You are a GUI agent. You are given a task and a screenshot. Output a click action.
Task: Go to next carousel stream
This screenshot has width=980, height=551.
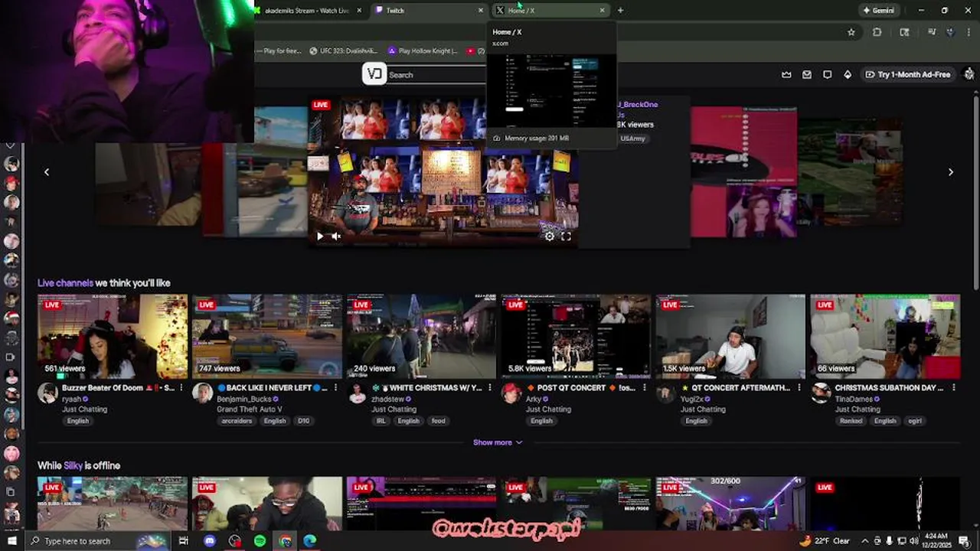click(x=951, y=172)
